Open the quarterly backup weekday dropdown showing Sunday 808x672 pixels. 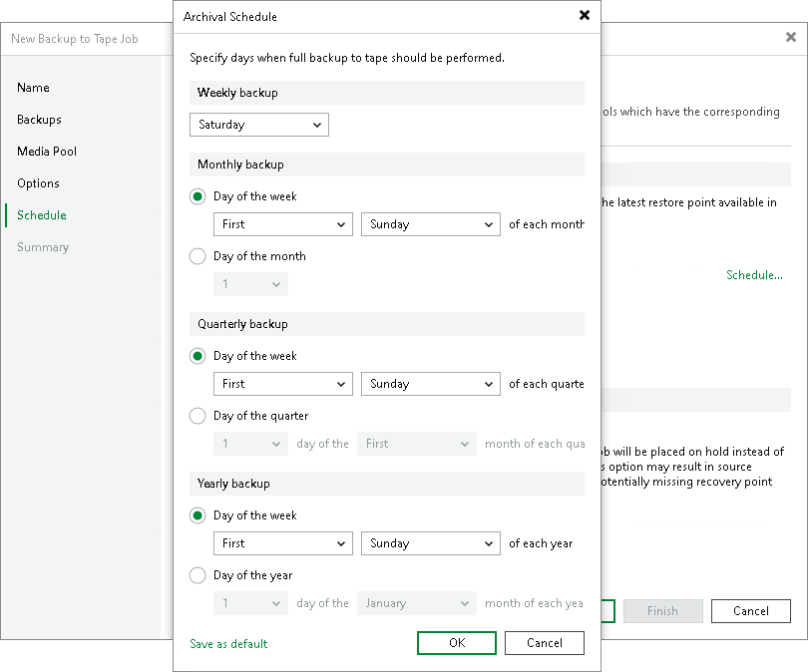pos(430,384)
